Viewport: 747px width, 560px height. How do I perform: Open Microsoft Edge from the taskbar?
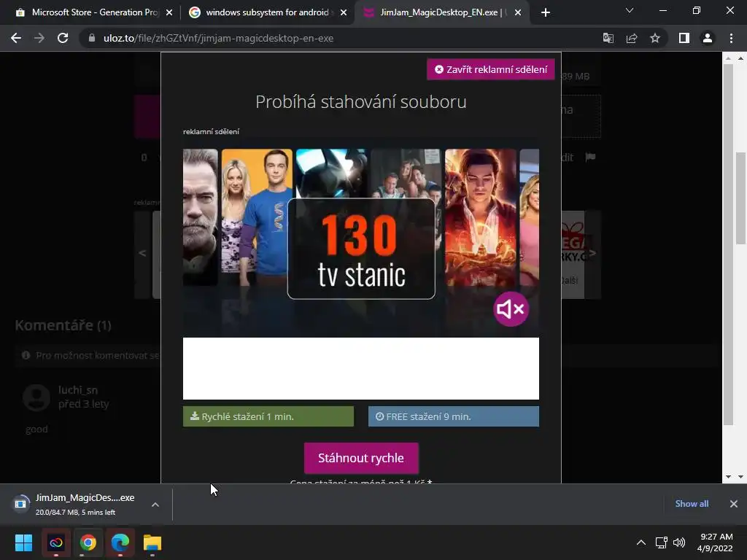(120, 542)
